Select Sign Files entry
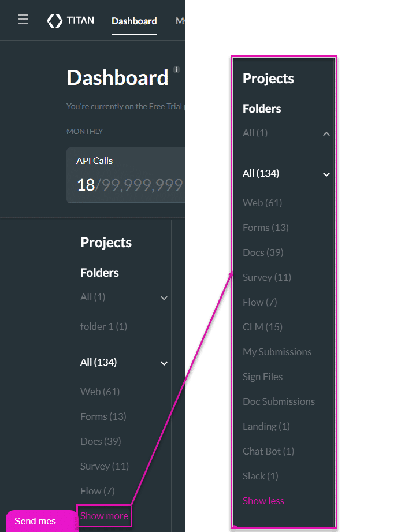 [x=263, y=377]
